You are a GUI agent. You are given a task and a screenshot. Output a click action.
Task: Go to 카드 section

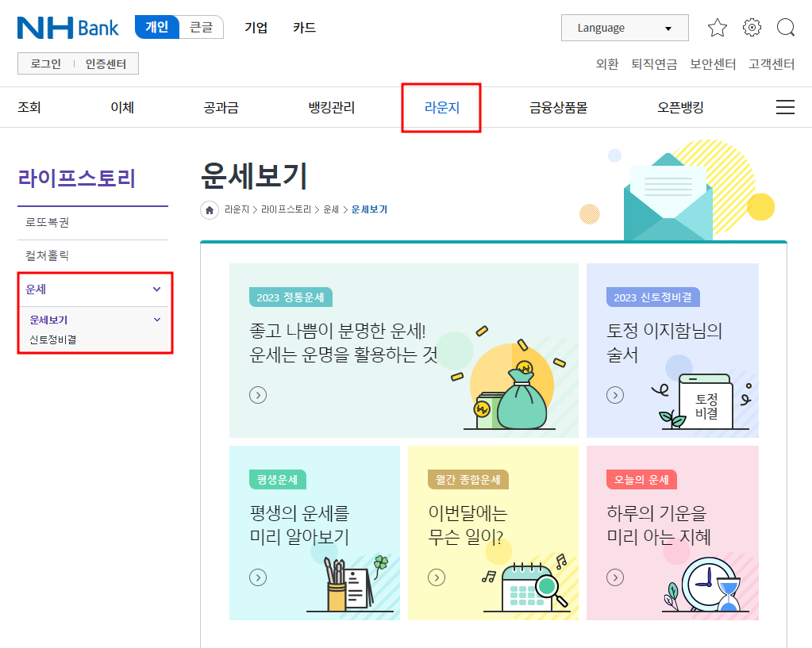(x=304, y=28)
